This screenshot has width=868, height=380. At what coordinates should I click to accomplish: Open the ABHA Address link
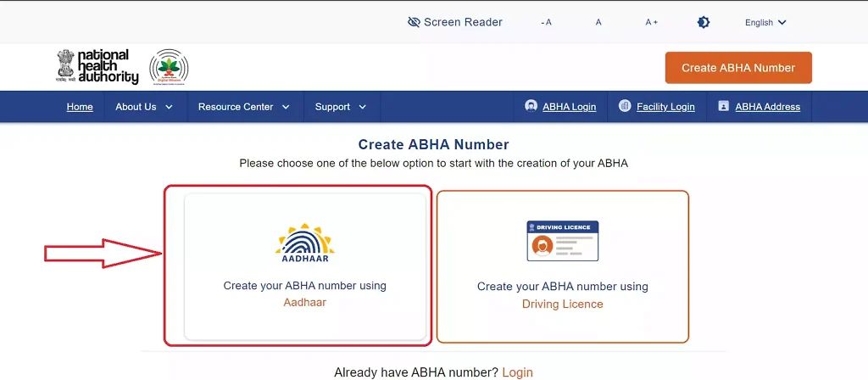[767, 107]
